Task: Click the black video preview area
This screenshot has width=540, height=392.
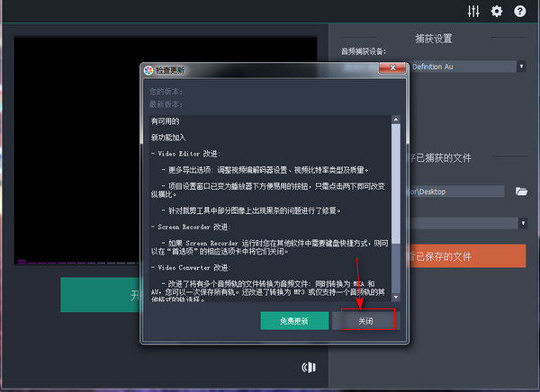Action: click(77, 150)
